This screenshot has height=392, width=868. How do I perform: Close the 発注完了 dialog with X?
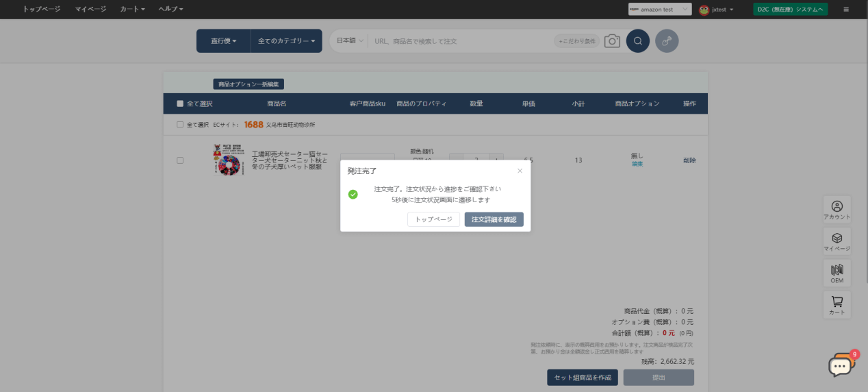click(x=520, y=171)
